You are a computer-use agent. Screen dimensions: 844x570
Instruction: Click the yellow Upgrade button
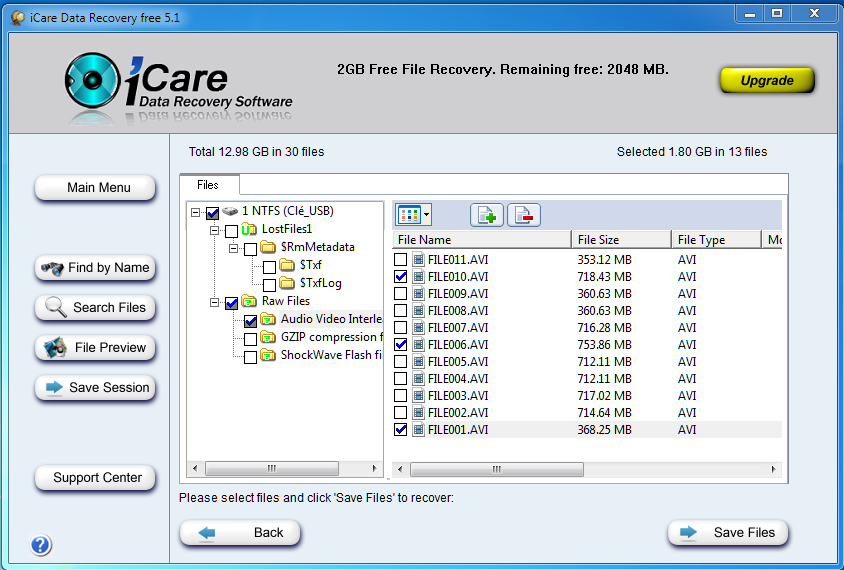(767, 80)
